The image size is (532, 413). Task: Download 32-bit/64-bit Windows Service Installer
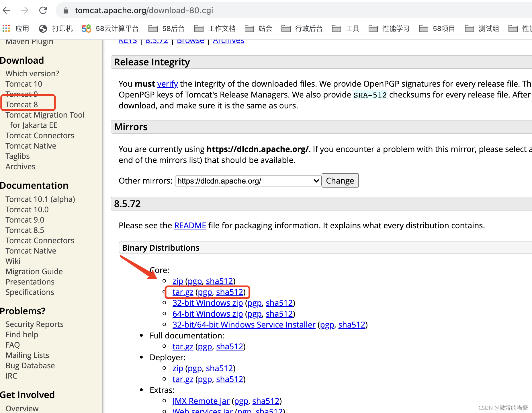pos(244,325)
